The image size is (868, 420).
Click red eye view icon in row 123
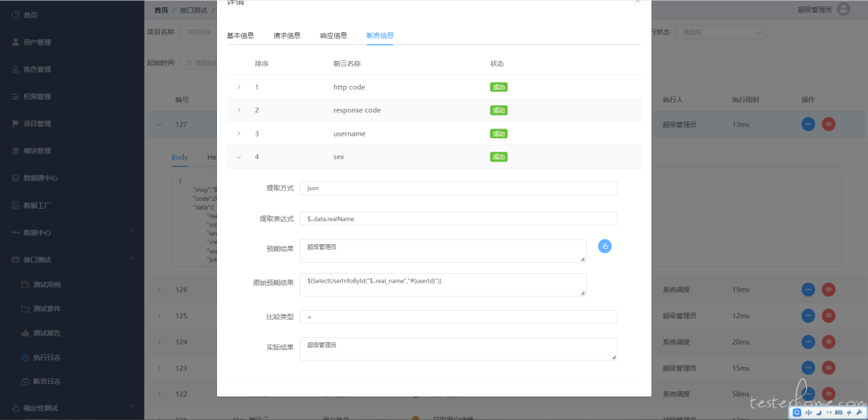click(x=829, y=368)
